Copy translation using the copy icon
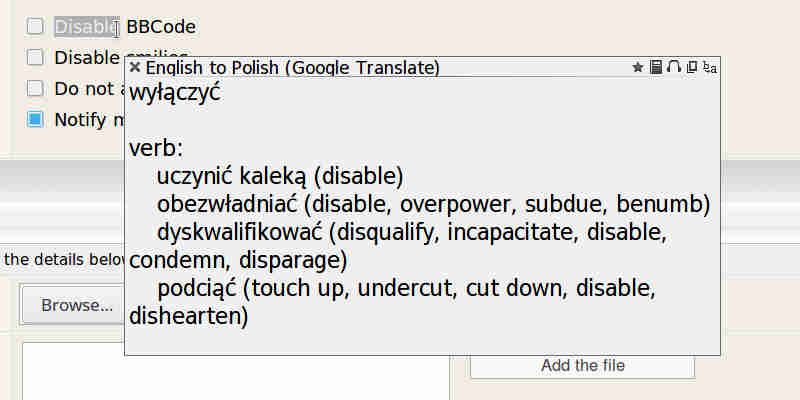Viewport: 800px width, 400px height. (692, 67)
